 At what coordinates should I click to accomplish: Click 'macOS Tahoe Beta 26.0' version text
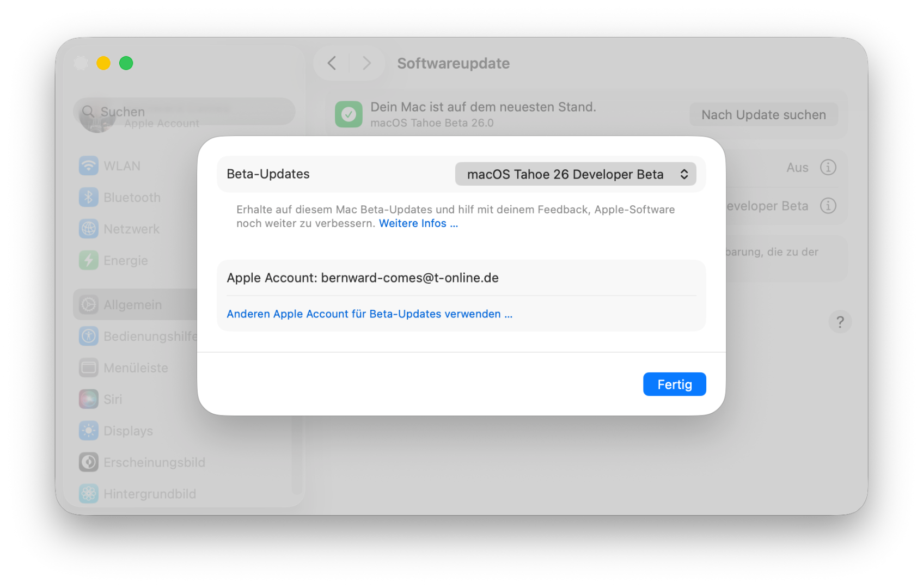432,123
